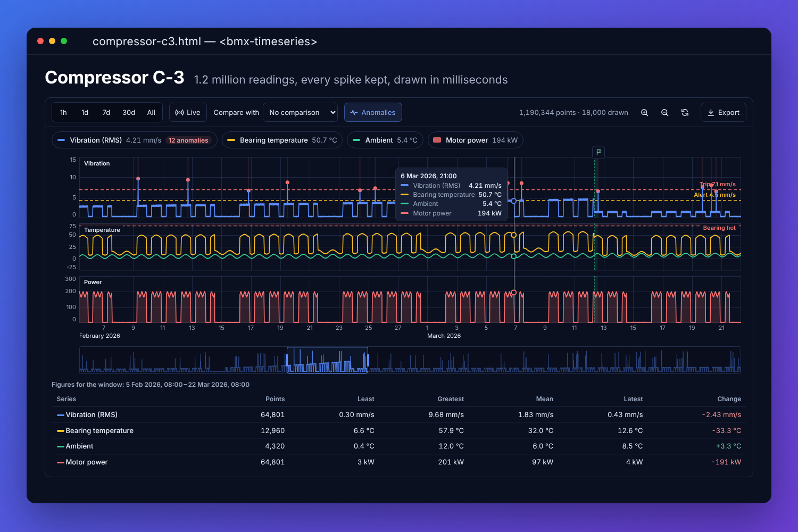Click the Least column header
The height and width of the screenshot is (532, 798).
tap(365, 399)
